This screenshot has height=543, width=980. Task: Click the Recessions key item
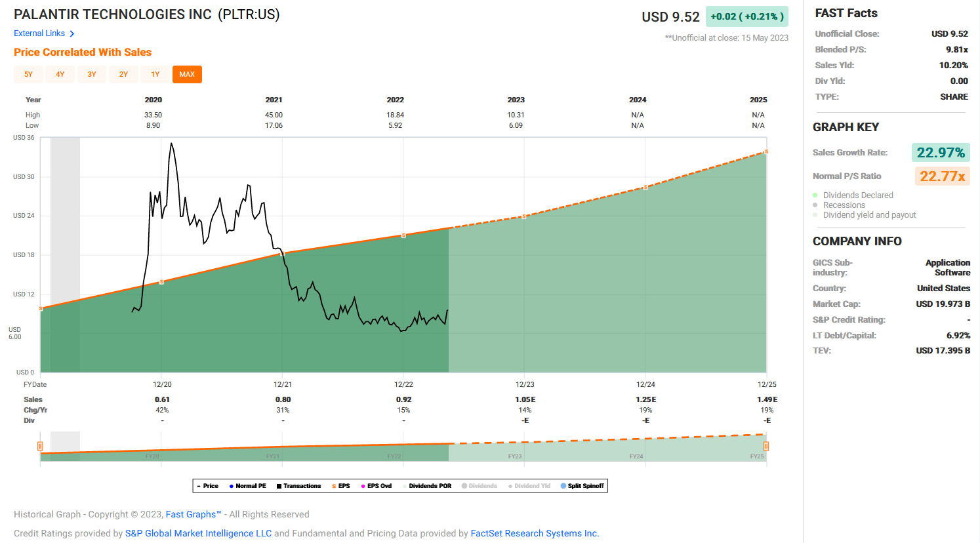839,205
